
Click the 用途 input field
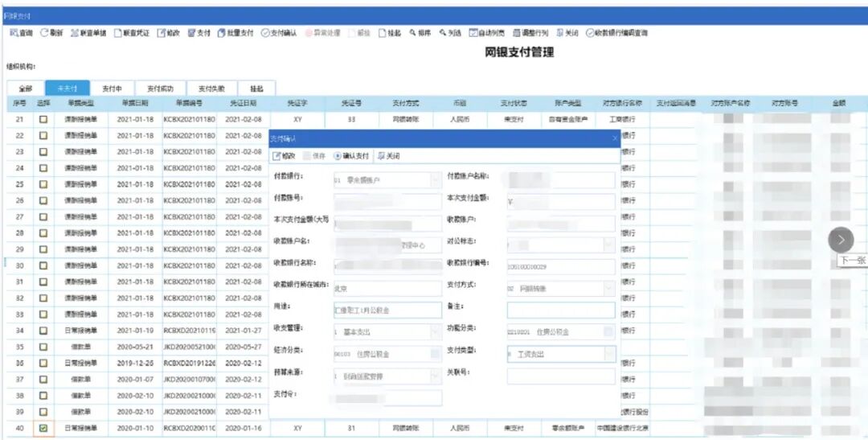tap(387, 310)
